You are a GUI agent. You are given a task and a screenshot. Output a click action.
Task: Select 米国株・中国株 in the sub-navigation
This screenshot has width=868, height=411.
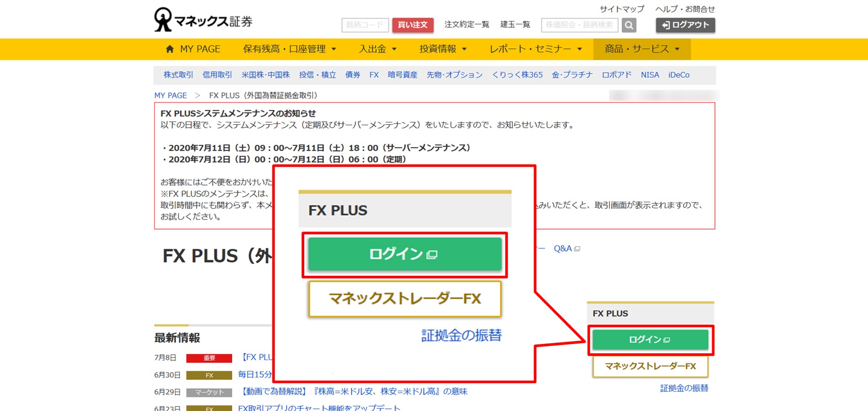[x=266, y=75]
